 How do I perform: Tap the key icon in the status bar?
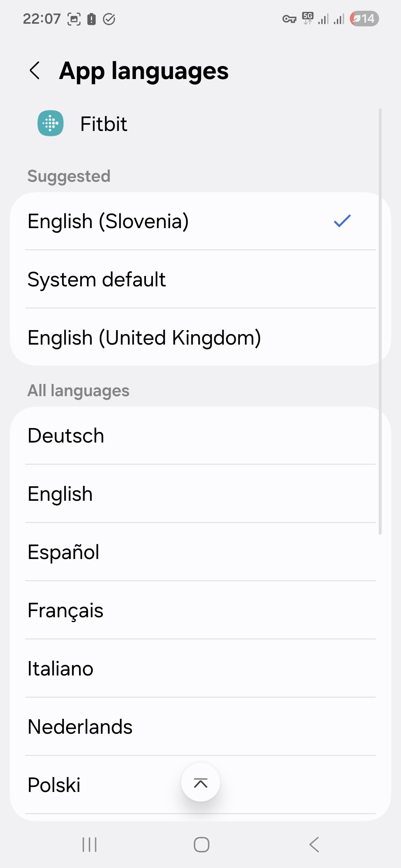(x=289, y=19)
